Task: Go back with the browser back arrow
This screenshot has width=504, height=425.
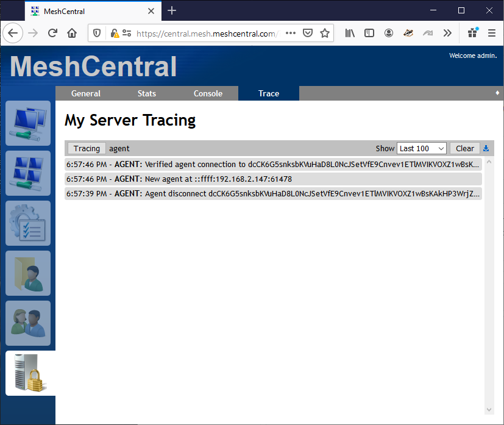Action: tap(13, 33)
